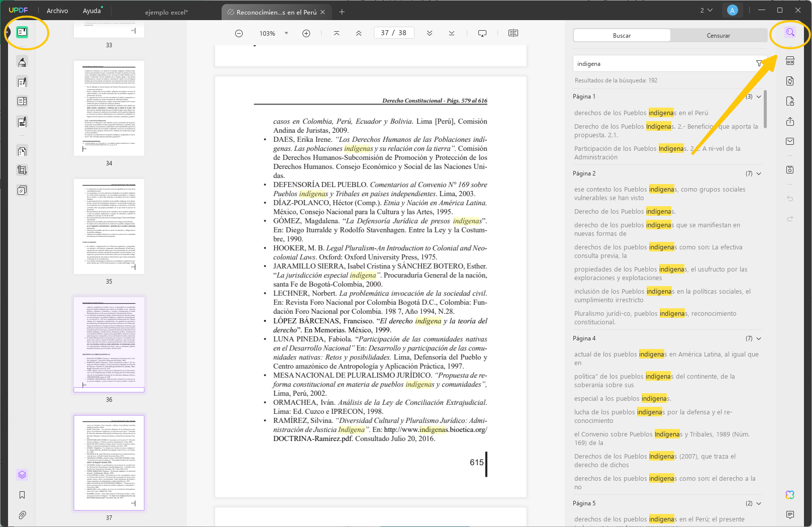
Task: Open the OCR text recognition tool
Action: tap(790, 61)
